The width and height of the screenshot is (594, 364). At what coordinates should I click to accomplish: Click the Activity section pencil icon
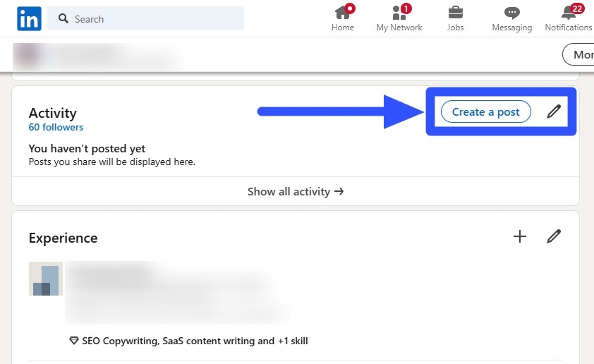tap(554, 111)
